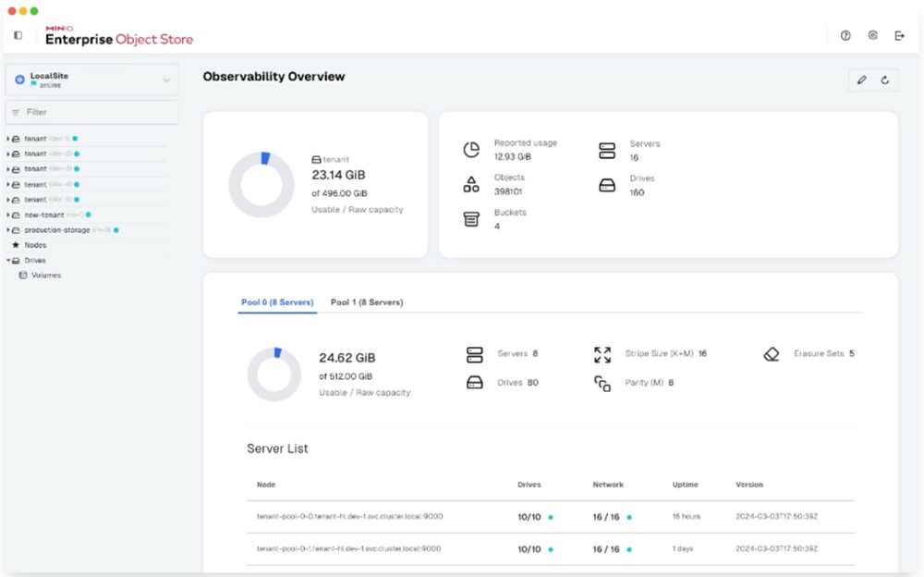
Task: Open the tenant-pool-0-0 node row link
Action: click(350, 516)
